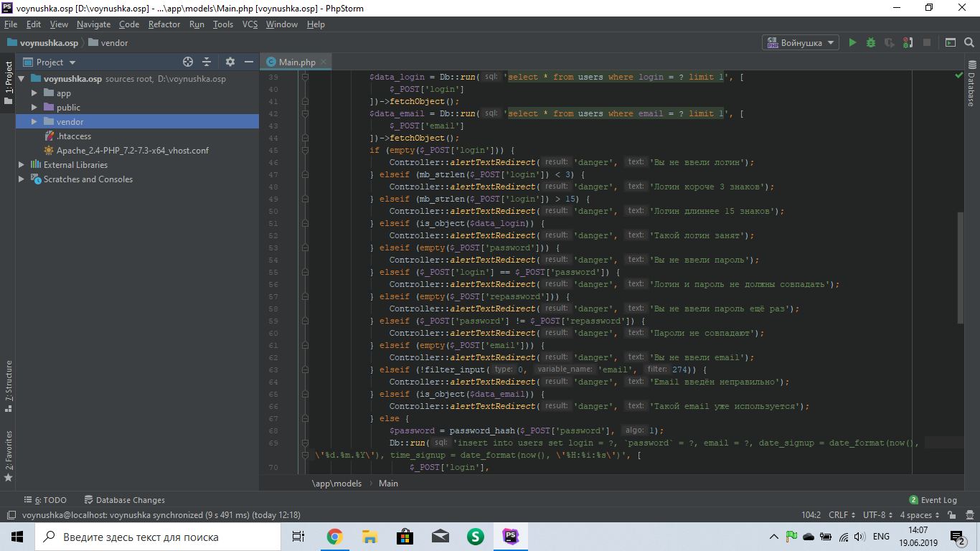Change the CRLF line separator setting

tap(842, 515)
